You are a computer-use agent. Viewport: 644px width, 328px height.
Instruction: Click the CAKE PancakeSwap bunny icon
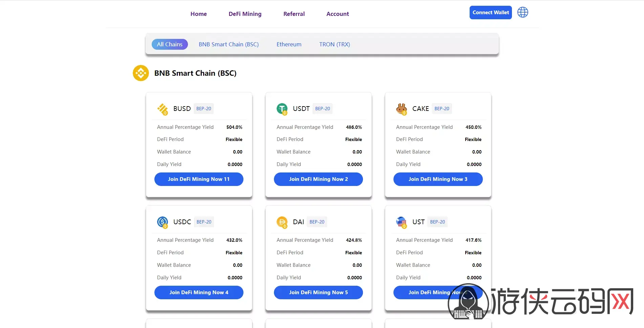[402, 109]
